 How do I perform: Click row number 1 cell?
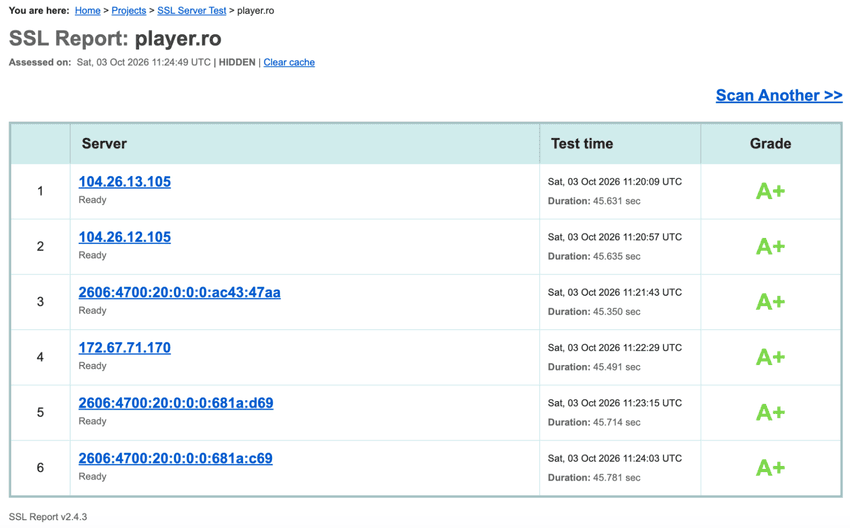[x=40, y=191]
